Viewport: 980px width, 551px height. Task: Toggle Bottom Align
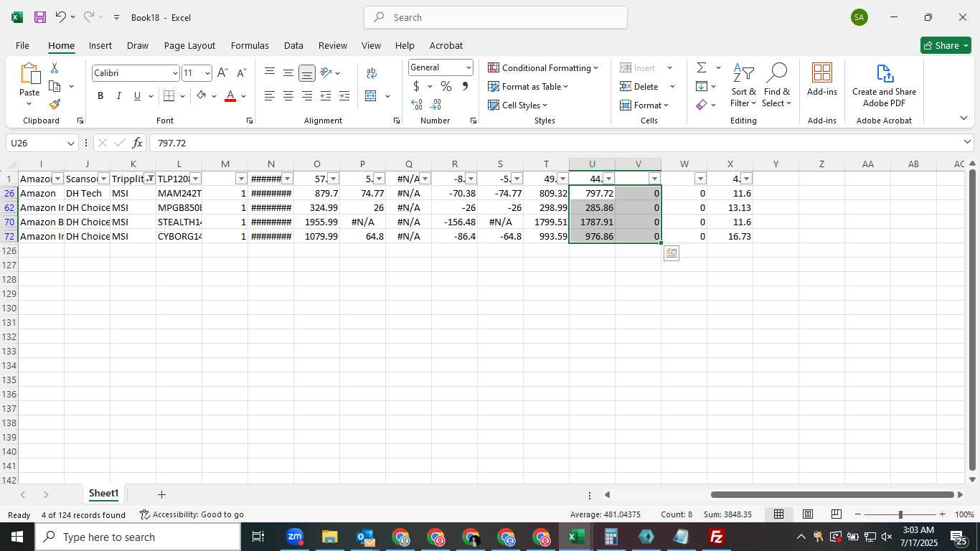coord(306,72)
